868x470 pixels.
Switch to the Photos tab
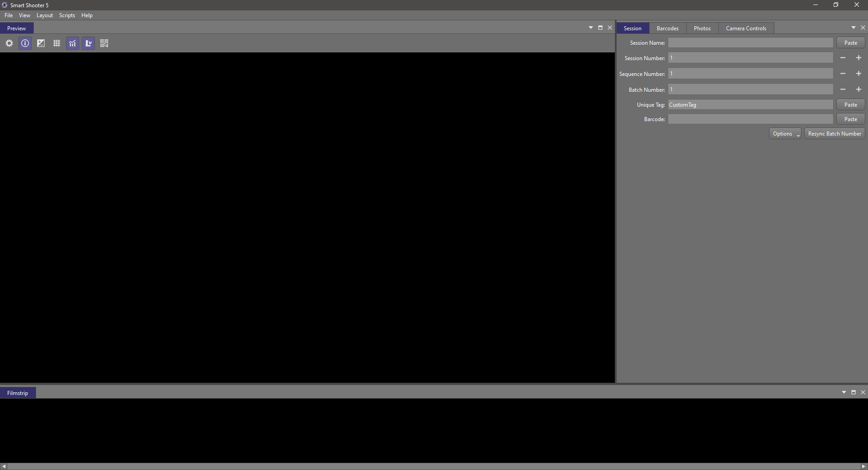pos(702,28)
